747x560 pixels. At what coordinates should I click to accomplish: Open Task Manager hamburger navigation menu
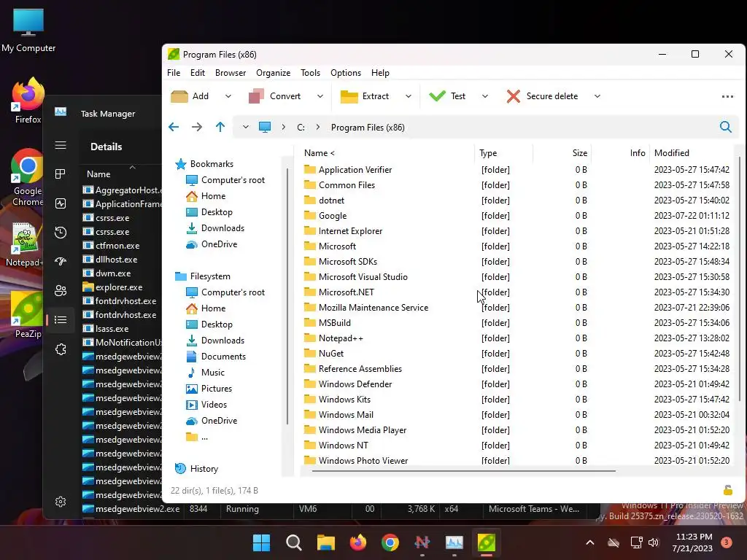61,145
